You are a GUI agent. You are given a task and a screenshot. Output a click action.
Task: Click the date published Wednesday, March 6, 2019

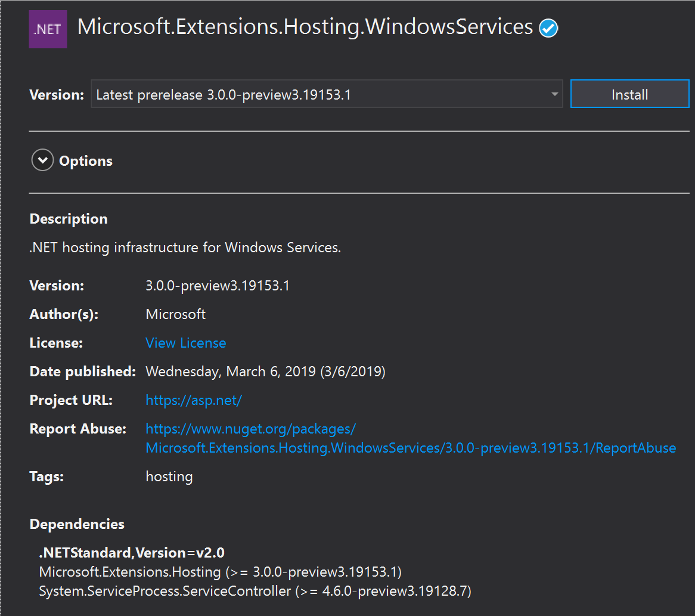[265, 372]
